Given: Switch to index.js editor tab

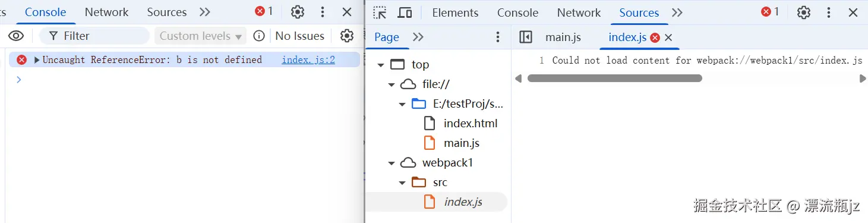Looking at the screenshot, I should click(627, 37).
